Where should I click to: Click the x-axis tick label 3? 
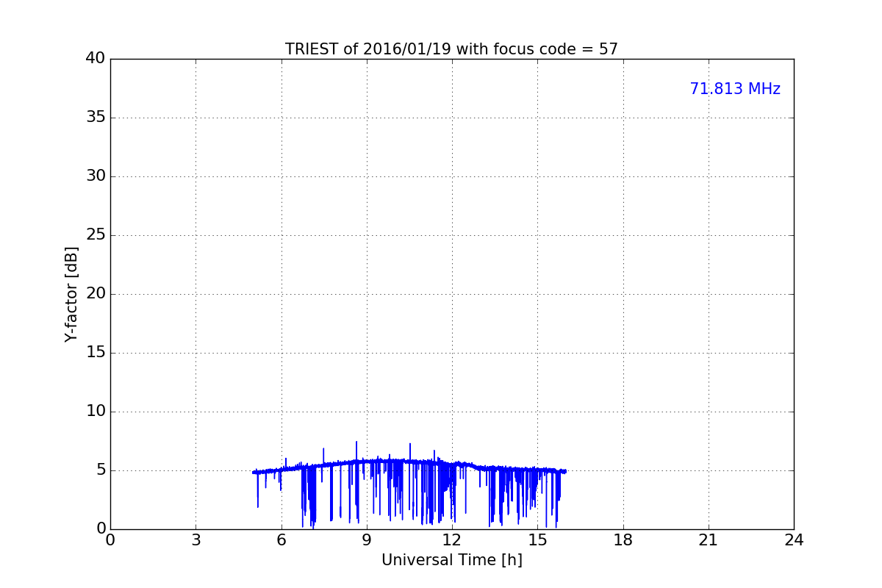[196, 540]
